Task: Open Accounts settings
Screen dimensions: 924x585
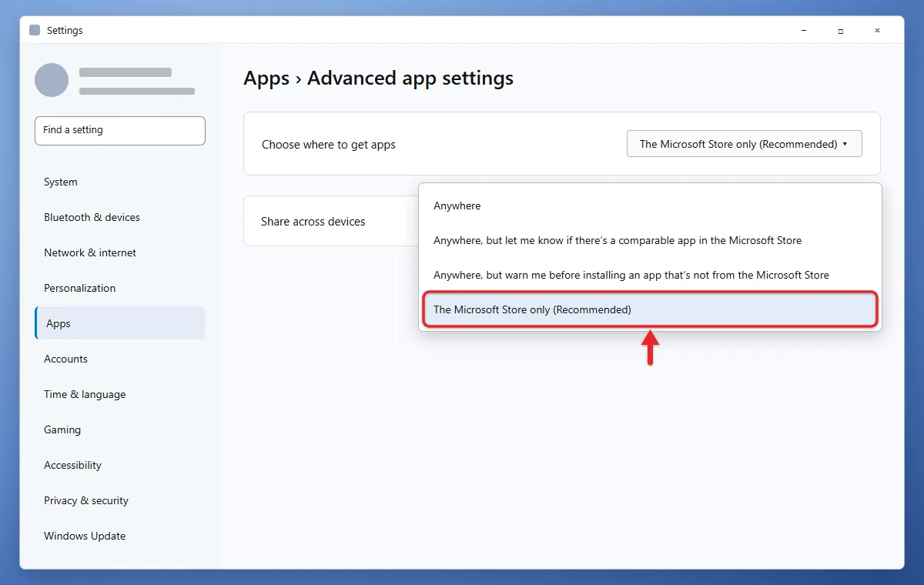Action: pos(120,359)
